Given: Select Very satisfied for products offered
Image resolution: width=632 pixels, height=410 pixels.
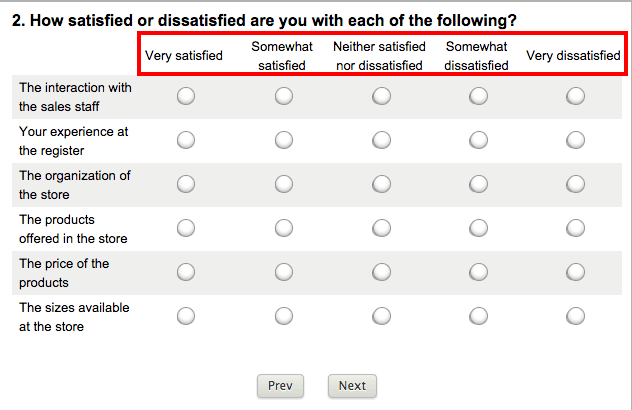Looking at the screenshot, I should pos(186,228).
